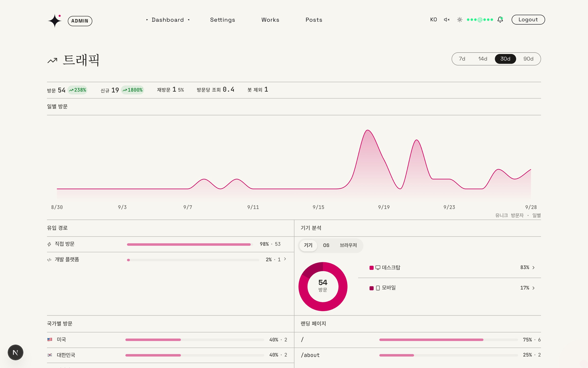Click the dev platform code icon
Image resolution: width=588 pixels, height=368 pixels.
point(49,260)
